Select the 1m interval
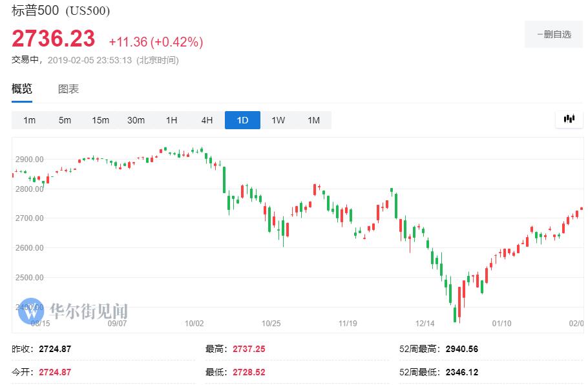This screenshot has height=385, width=588. (x=29, y=120)
